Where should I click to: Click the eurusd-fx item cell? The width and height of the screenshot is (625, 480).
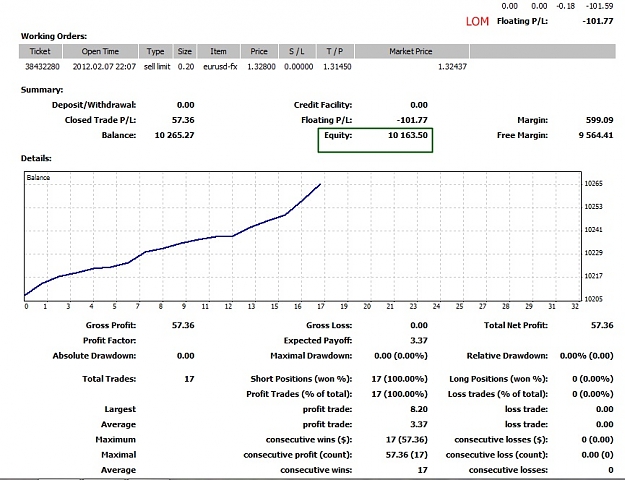tap(220, 67)
